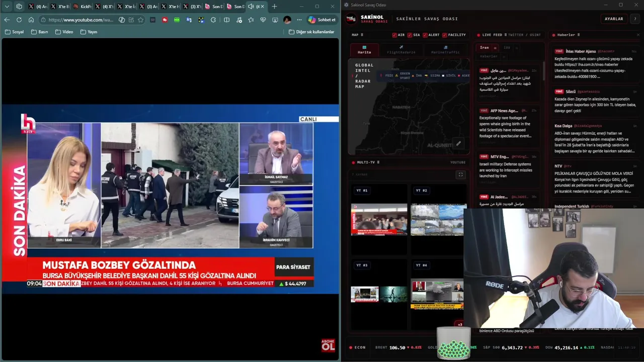Open the Sosyal bookmarks folder
644x362 pixels.
pos(14,32)
